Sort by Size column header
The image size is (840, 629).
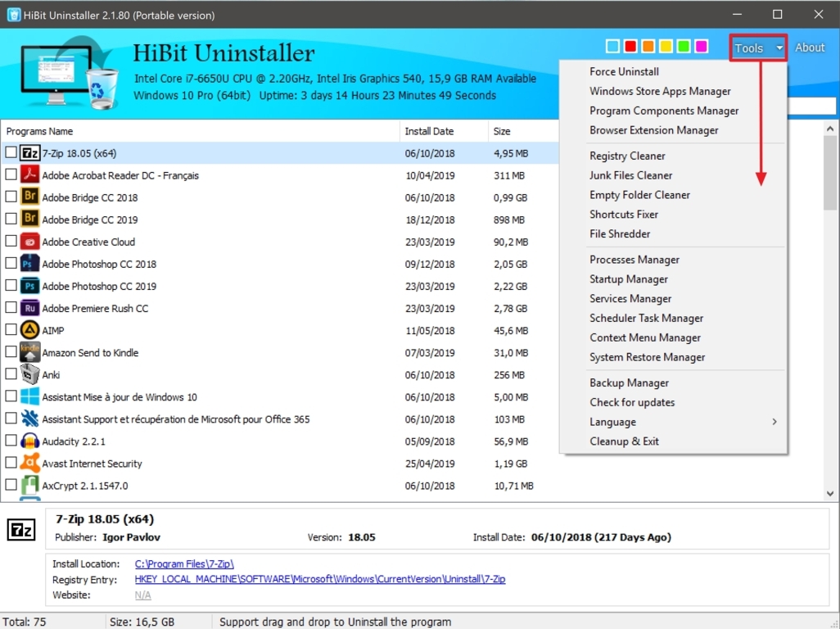click(x=523, y=131)
